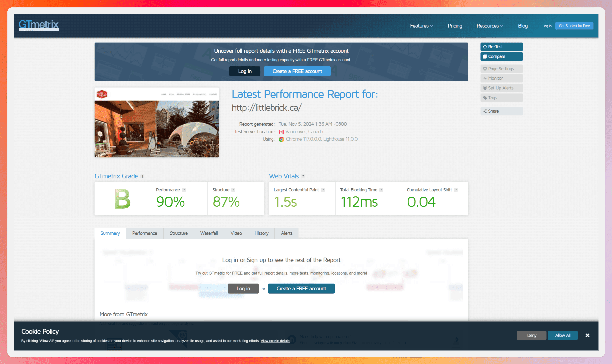Switch to the Summary tab
Viewport: 612px width, 364px height.
pos(110,233)
